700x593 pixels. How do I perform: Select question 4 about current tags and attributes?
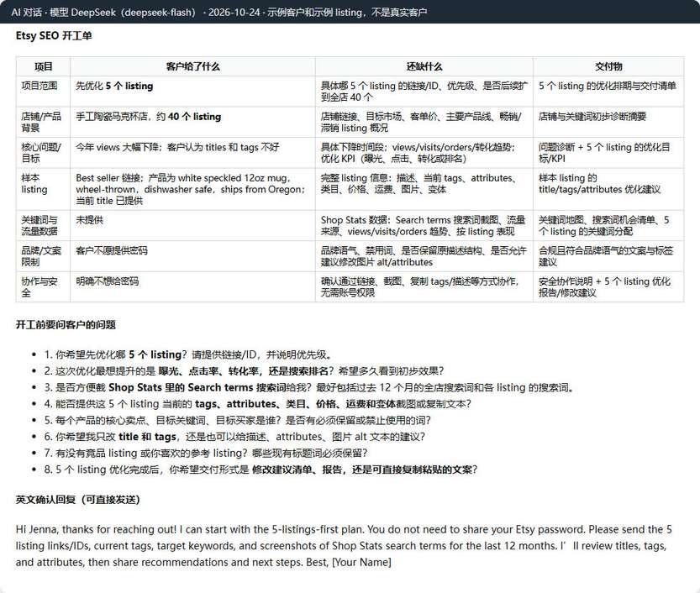coord(258,404)
